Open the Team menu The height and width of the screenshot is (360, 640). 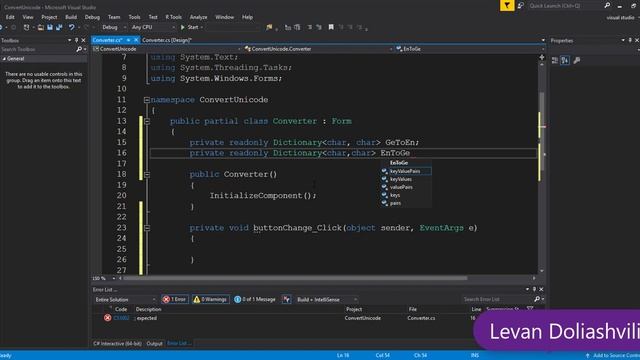114,17
